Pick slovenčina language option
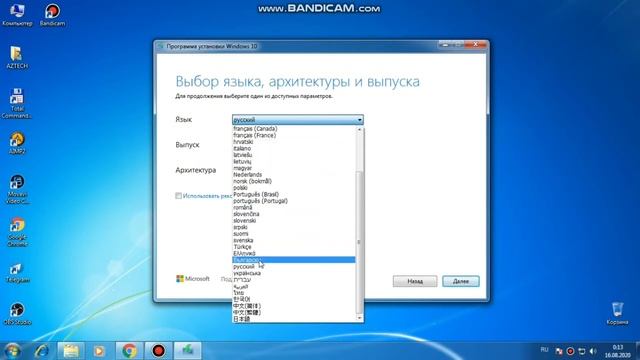Image resolution: width=640 pixels, height=360 pixels. [294, 214]
